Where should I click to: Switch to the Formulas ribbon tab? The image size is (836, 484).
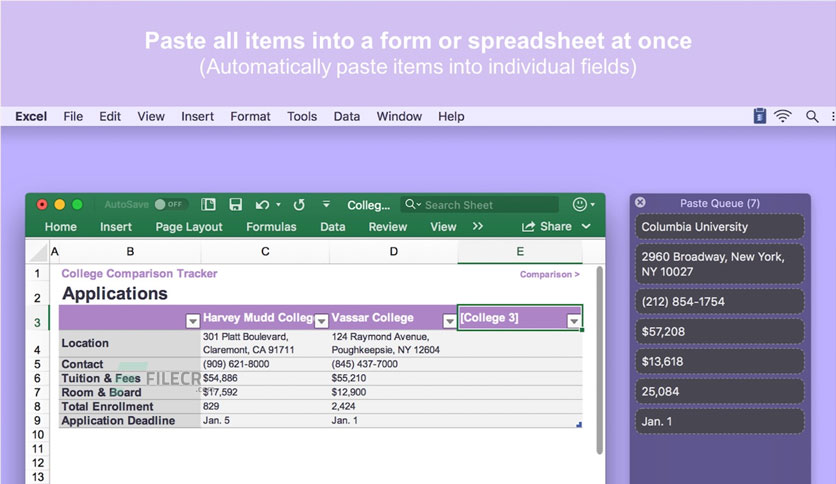pyautogui.click(x=271, y=227)
